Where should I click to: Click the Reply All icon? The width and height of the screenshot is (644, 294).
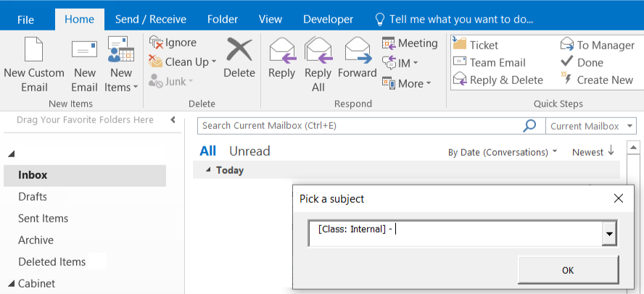click(318, 51)
